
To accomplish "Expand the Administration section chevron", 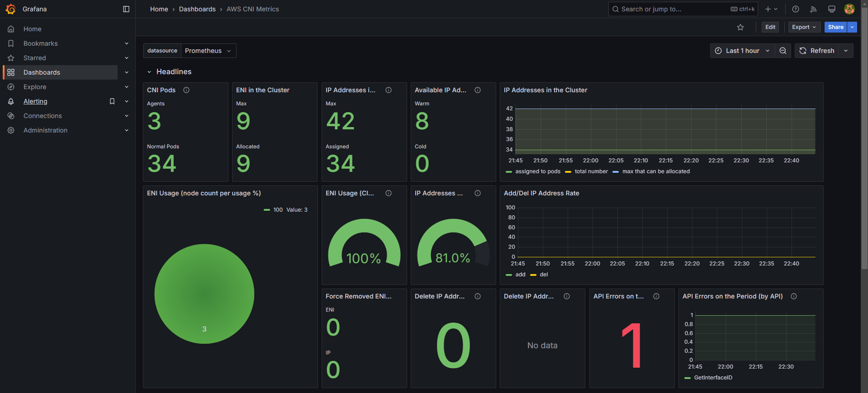I will click(127, 130).
